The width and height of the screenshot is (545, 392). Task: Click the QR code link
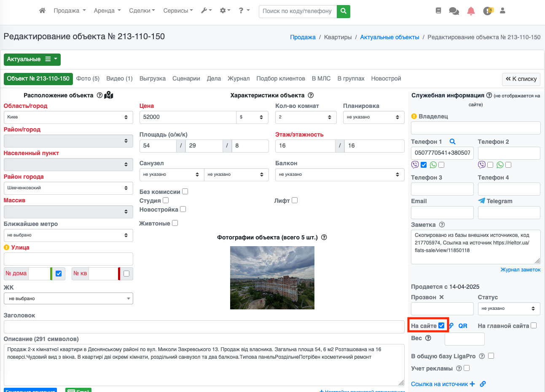pos(463,326)
